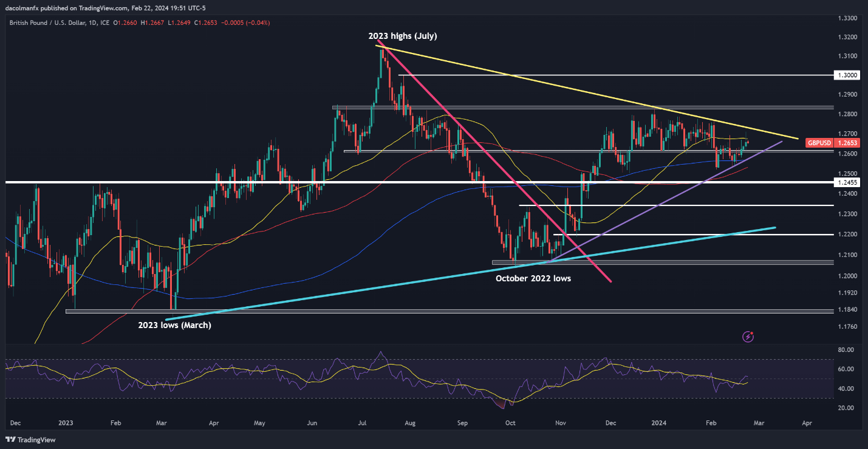Click the RSI 80.00 axis label
Viewport: 868px width, 449px height.
(x=846, y=350)
